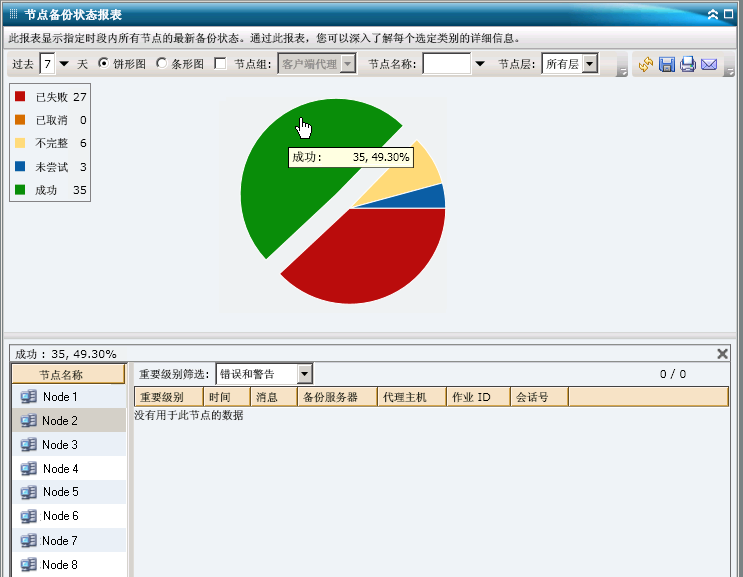Image resolution: width=743 pixels, height=577 pixels.
Task: Click the Node 1 computer icon
Action: pos(29,397)
